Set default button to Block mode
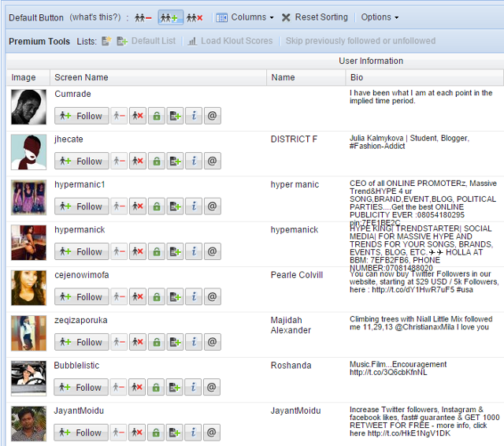Image resolution: width=504 pixels, height=446 pixels. [195, 17]
